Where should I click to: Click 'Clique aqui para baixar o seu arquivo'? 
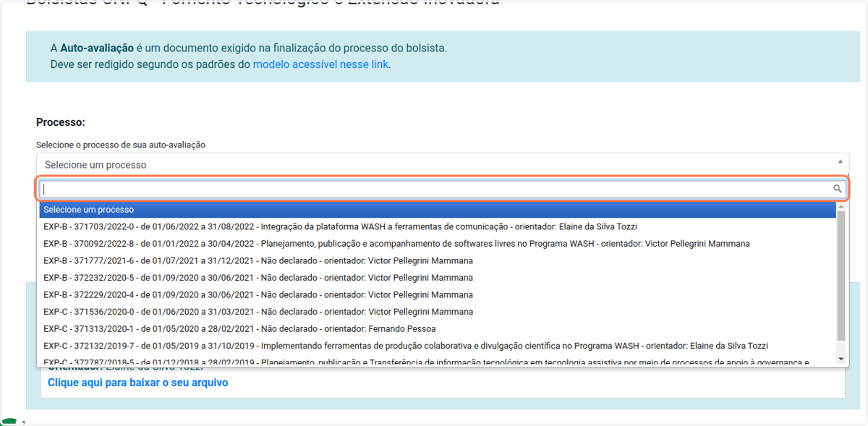(x=138, y=382)
